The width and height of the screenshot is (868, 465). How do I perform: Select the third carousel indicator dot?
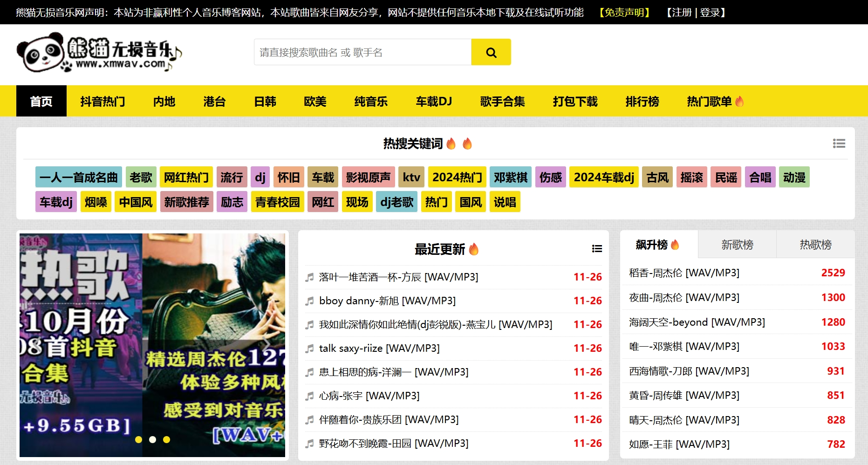tap(166, 439)
